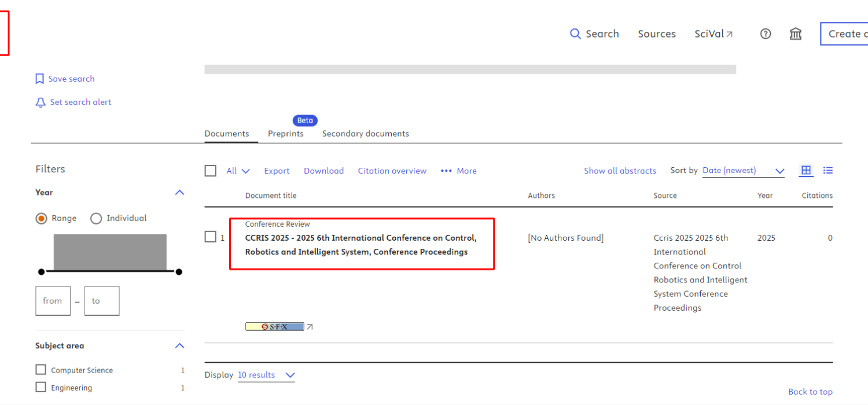Image resolution: width=868 pixels, height=405 pixels.
Task: Check the Engineering filter
Action: pos(41,387)
